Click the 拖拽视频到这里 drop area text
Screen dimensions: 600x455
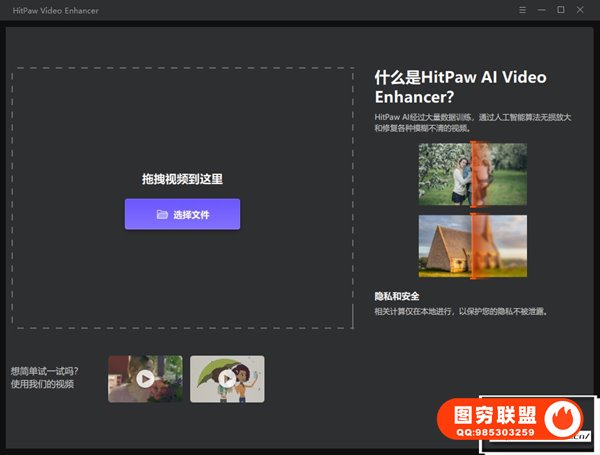[x=182, y=180]
